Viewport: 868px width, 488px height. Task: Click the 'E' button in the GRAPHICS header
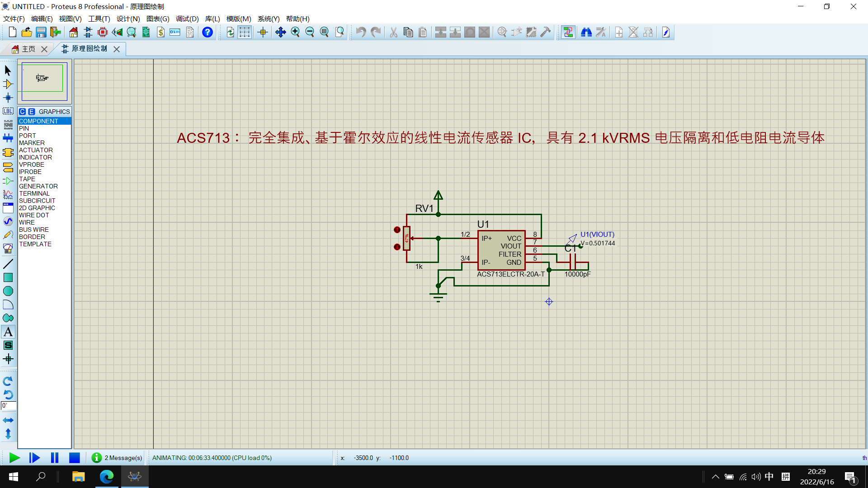point(32,112)
